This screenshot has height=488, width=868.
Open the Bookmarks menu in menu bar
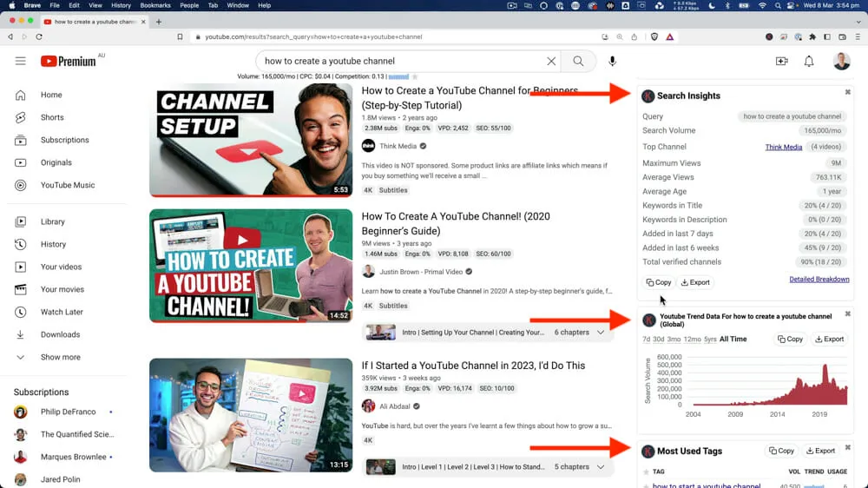155,5
